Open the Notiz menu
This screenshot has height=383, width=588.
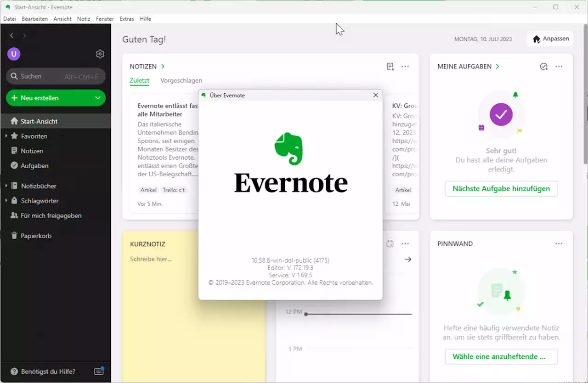click(x=84, y=19)
